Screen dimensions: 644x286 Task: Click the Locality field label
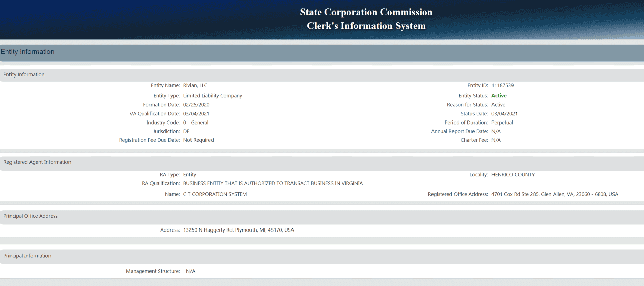(479, 175)
